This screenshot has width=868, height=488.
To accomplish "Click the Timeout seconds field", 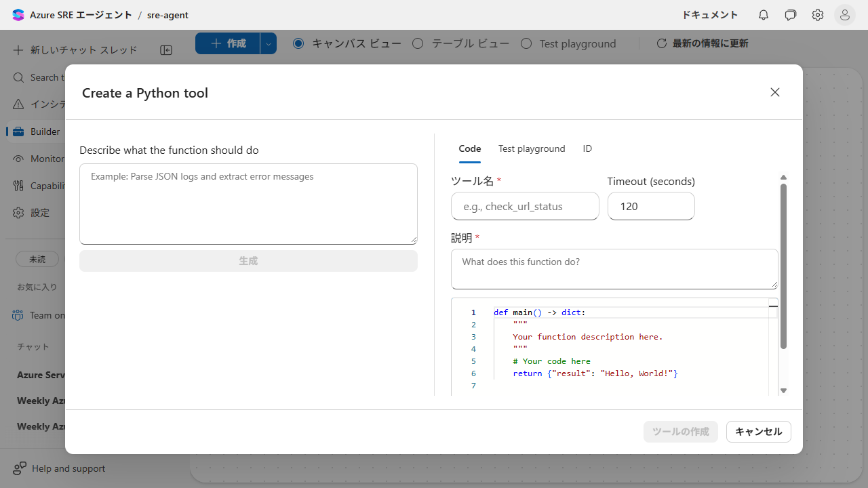I will click(651, 206).
